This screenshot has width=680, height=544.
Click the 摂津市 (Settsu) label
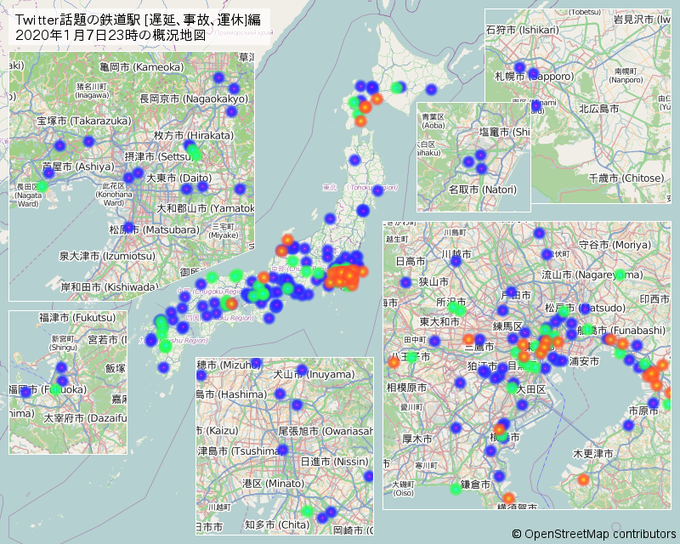click(159, 157)
